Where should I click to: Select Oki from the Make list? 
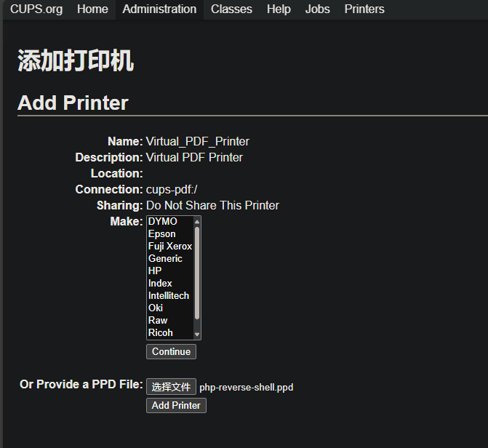pyautogui.click(x=156, y=308)
